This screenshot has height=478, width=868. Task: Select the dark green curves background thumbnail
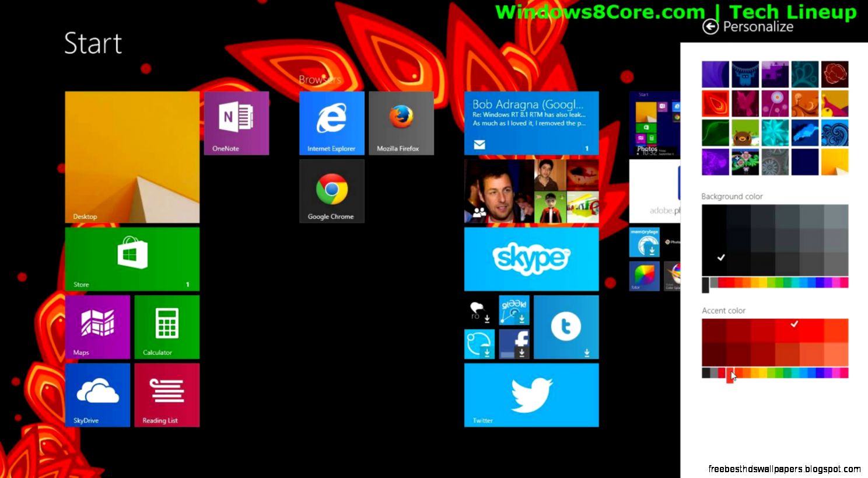[715, 132]
